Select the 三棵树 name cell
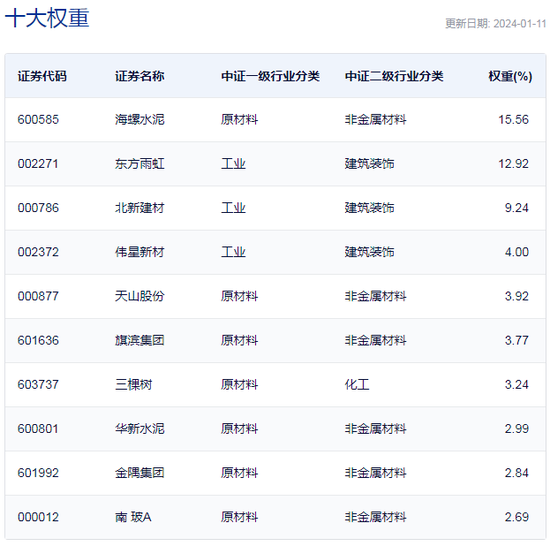Viewport: 550px width, 546px height. click(x=134, y=385)
